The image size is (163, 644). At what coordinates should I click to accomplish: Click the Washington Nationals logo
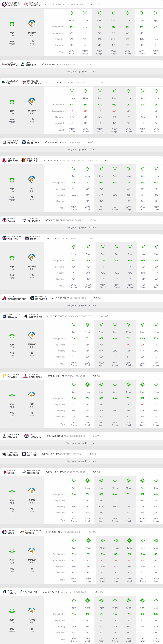4,4
